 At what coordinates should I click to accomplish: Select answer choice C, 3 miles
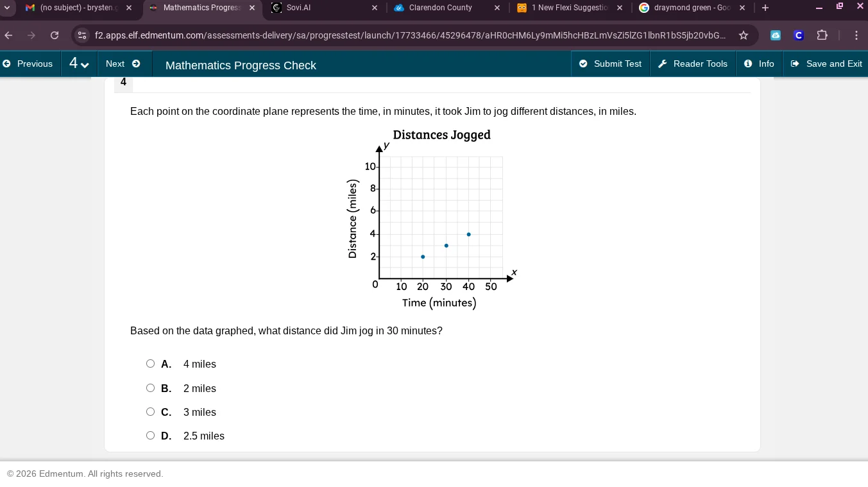coord(150,411)
